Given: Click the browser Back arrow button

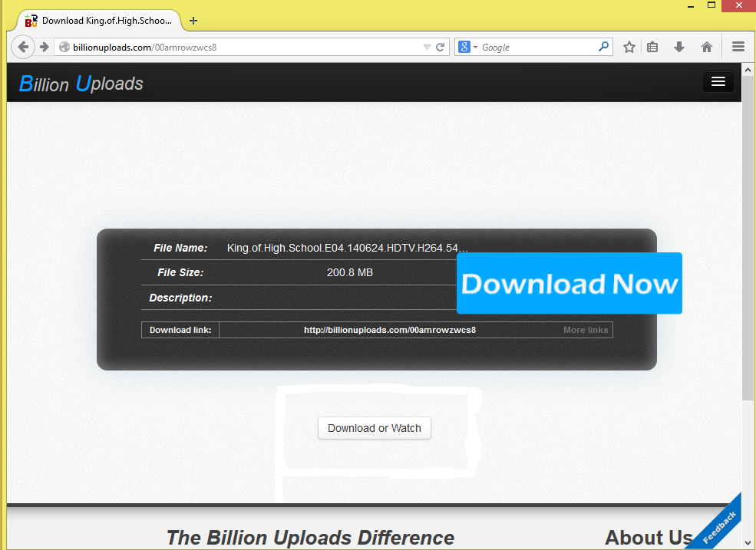Looking at the screenshot, I should click(x=23, y=47).
